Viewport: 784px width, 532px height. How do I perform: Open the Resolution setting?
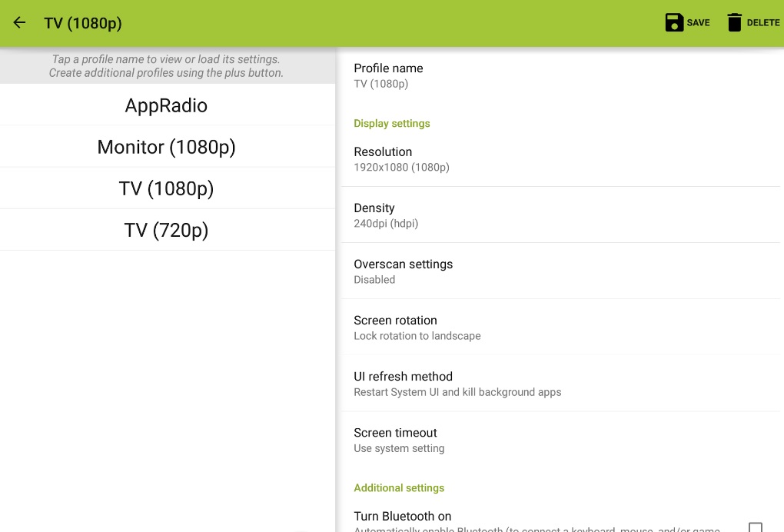point(560,159)
